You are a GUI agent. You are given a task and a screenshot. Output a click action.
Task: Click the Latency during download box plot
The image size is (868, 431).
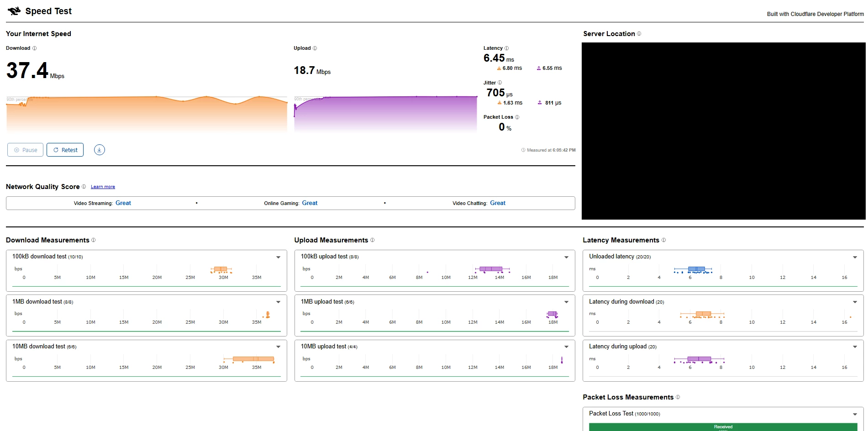(x=702, y=314)
